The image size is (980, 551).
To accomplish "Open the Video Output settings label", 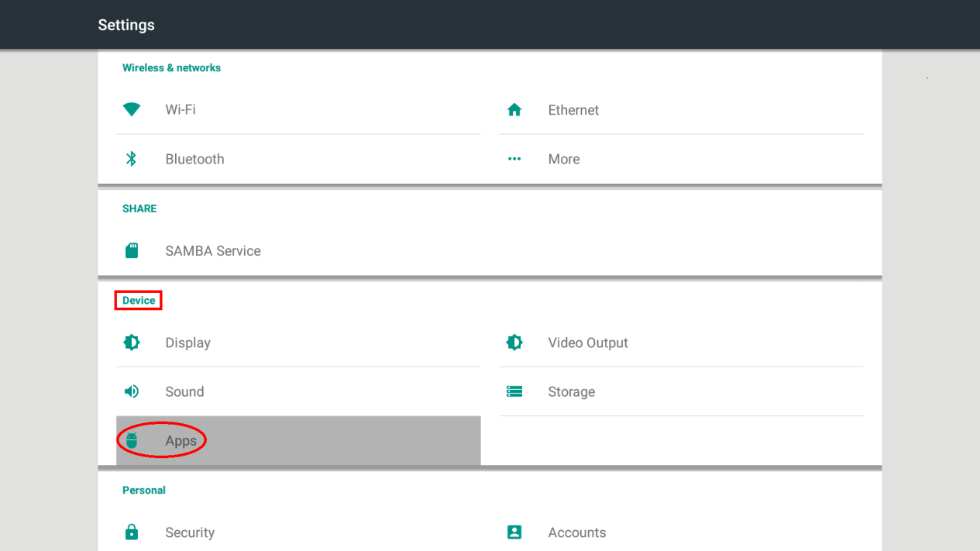I will pyautogui.click(x=588, y=343).
